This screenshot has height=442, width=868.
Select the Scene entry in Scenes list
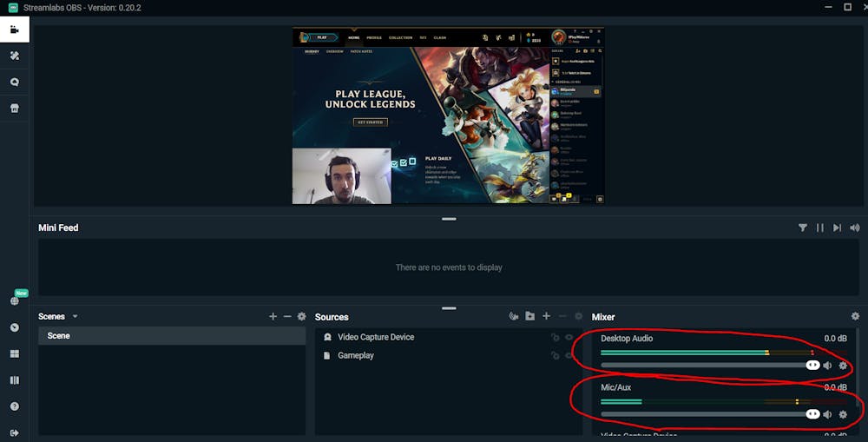point(172,336)
